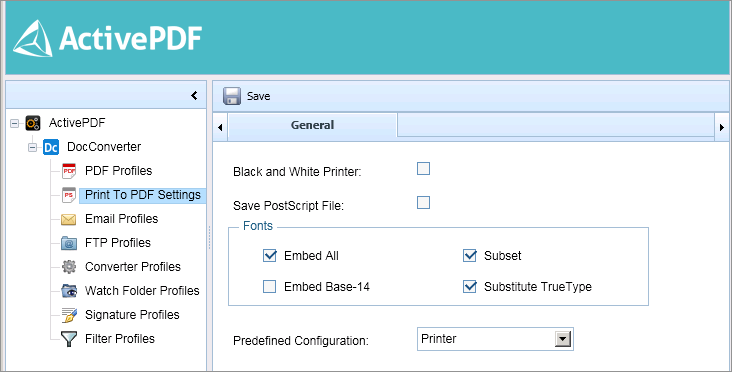Image resolution: width=732 pixels, height=372 pixels.
Task: Open Email Profiles in the tree
Action: click(x=121, y=219)
